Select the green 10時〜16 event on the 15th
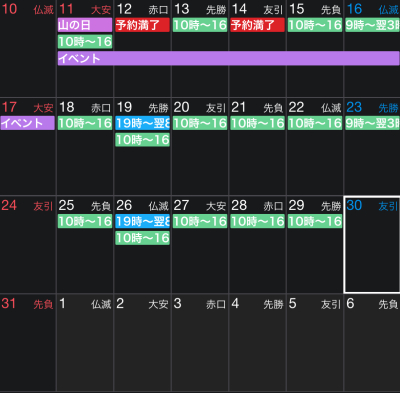400x393 pixels. point(315,25)
